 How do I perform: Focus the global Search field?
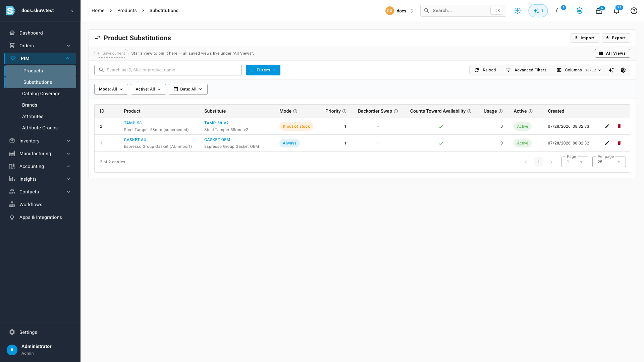click(463, 11)
